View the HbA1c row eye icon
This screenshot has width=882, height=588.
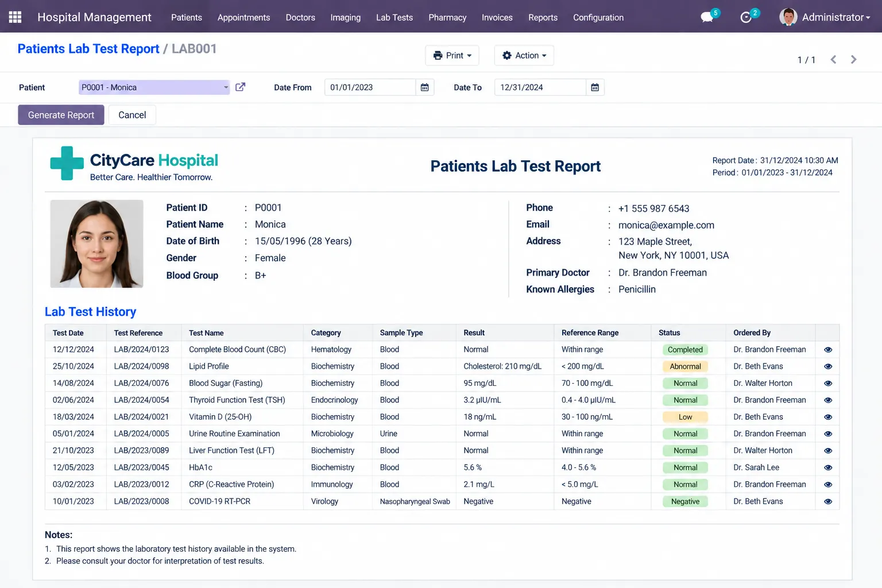[828, 467]
